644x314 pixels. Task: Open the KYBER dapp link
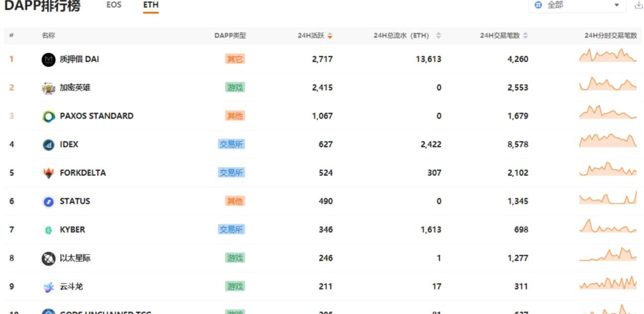72,229
